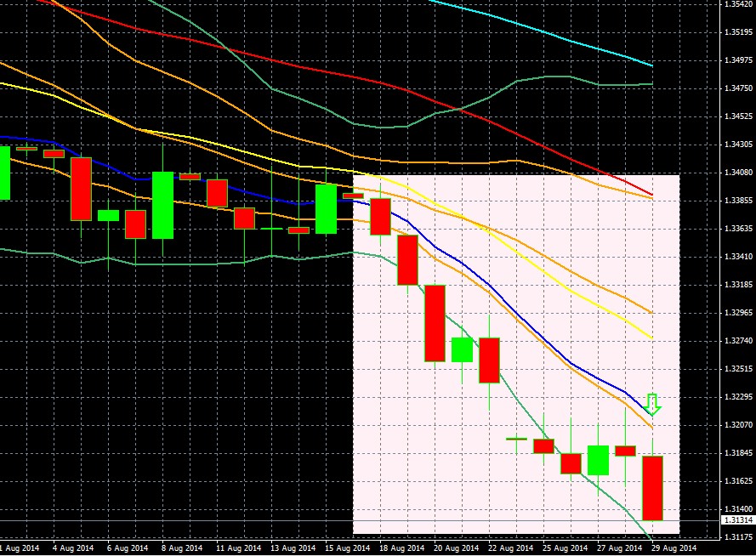
Task: Click the 1.35420 price scale label
Action: pyautogui.click(x=735, y=4)
